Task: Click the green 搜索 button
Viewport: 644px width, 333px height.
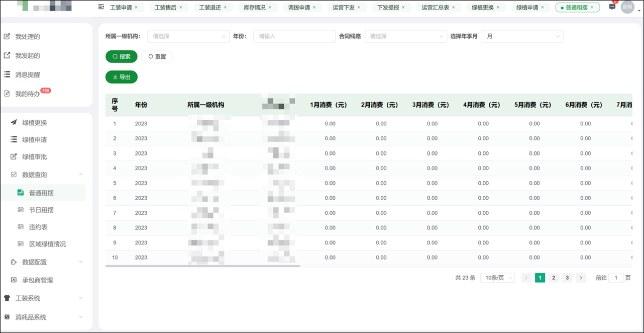Action: point(121,57)
